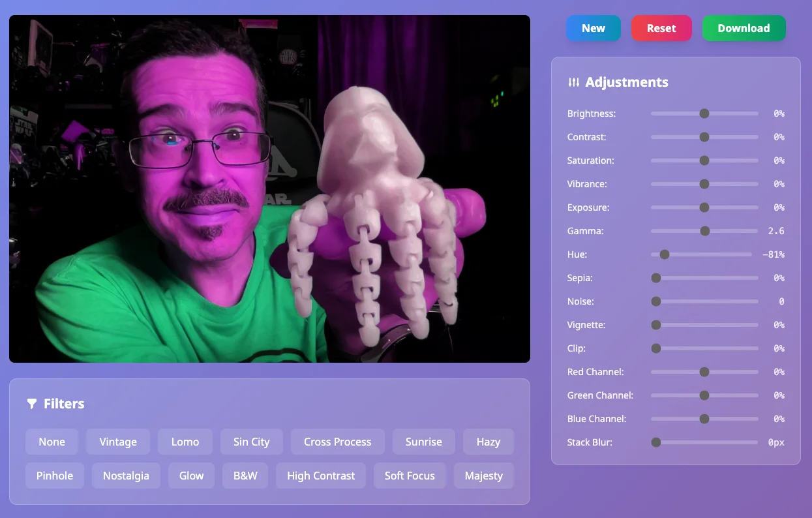This screenshot has height=518, width=812.
Task: Apply the Soft Focus filter
Action: click(409, 476)
